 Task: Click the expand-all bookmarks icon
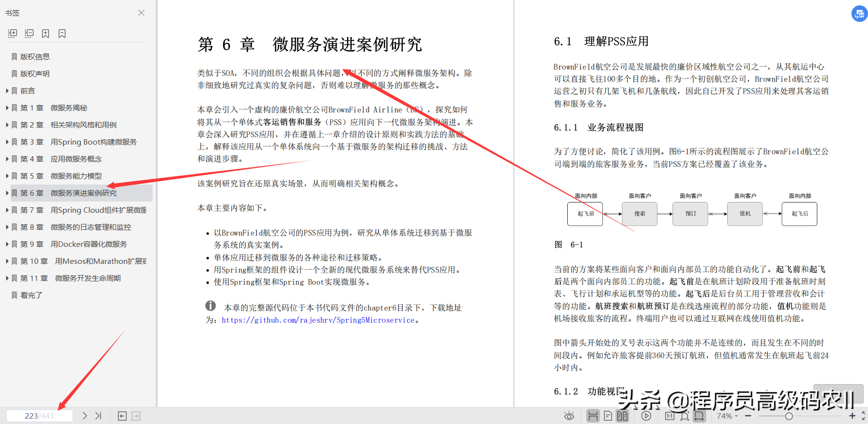coord(13,33)
